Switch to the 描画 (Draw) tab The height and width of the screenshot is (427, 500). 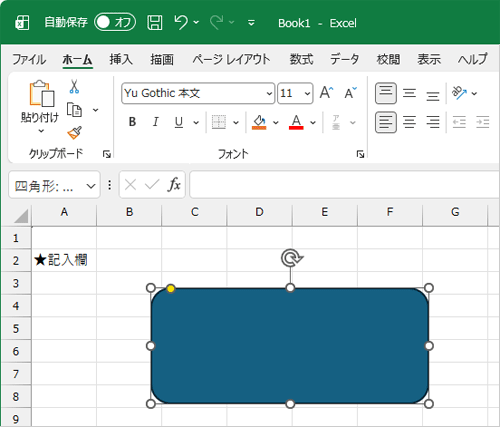(162, 60)
